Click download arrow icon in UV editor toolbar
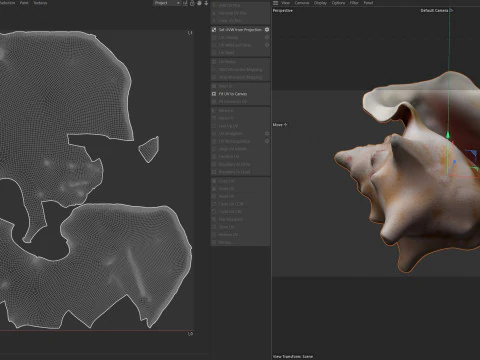 tap(206, 3)
